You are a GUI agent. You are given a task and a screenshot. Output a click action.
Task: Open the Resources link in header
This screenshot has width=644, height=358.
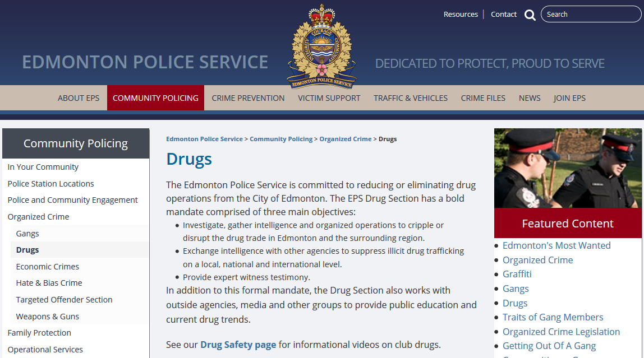tap(461, 15)
